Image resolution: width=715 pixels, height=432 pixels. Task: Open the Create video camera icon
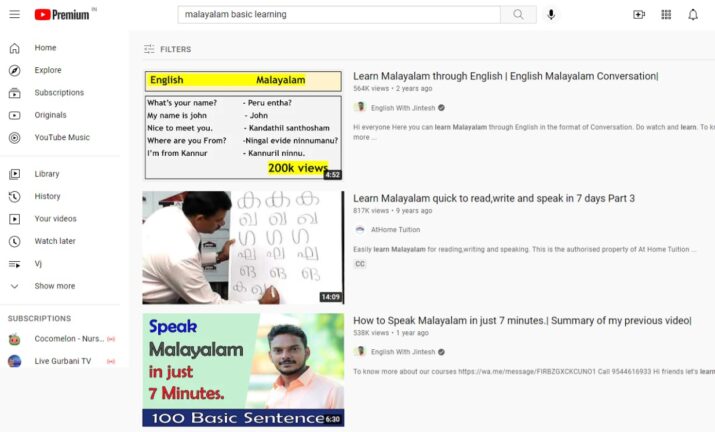click(x=639, y=15)
